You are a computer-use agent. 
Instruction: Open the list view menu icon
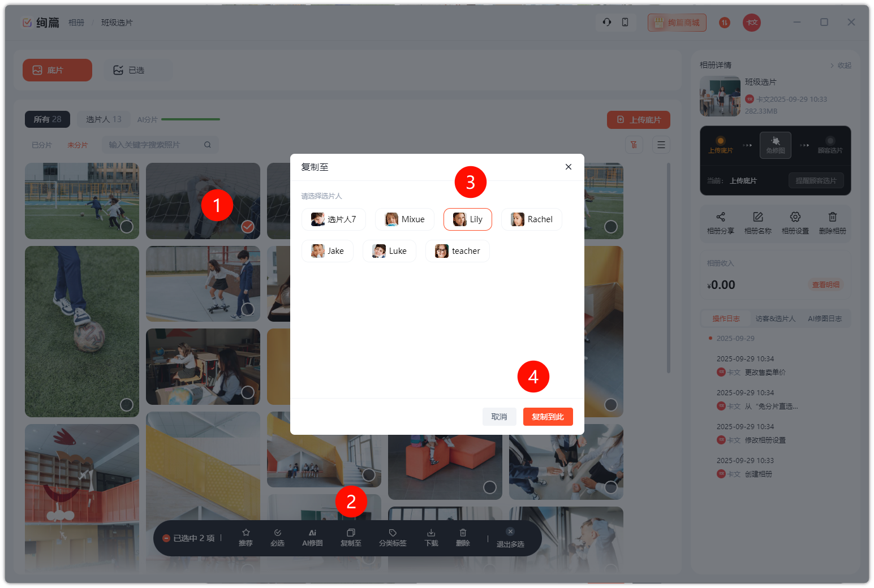coord(661,145)
